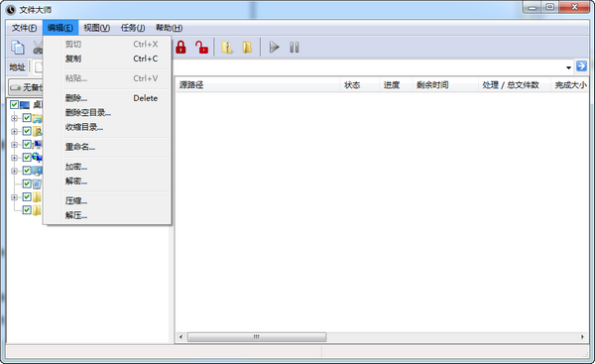Uncheck the Computer row checkbox
This screenshot has width=595, height=364.
(27, 144)
